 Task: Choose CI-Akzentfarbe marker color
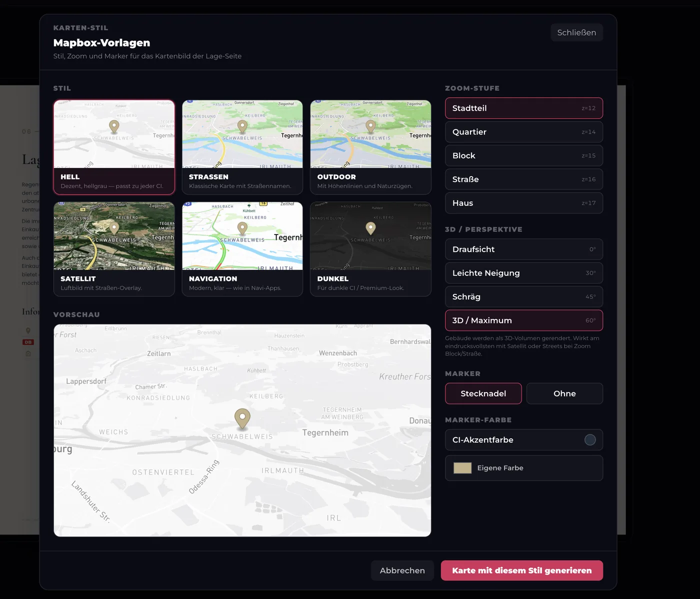pos(524,440)
